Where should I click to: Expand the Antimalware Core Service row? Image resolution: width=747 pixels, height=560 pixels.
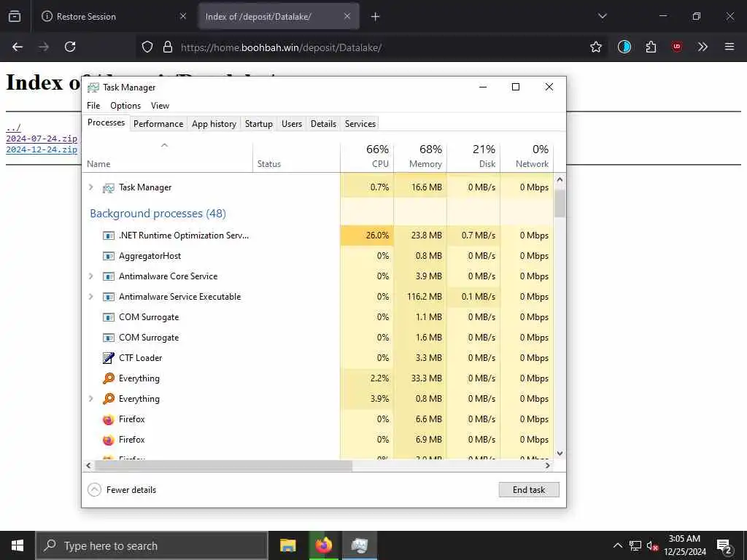point(90,276)
